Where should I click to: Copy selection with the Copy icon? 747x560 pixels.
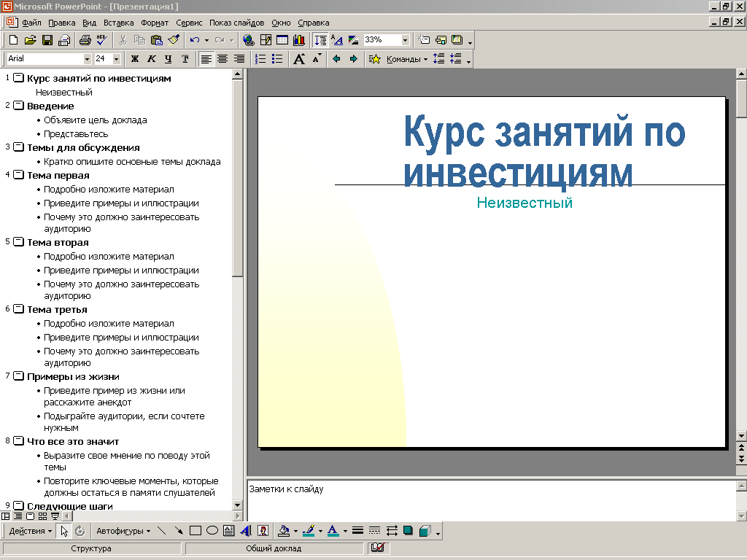[x=139, y=40]
